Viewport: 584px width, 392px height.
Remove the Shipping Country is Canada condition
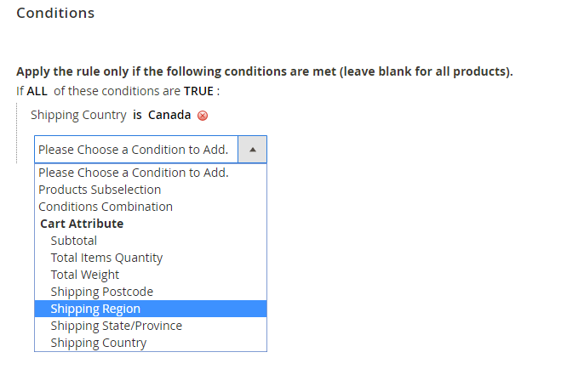[203, 116]
